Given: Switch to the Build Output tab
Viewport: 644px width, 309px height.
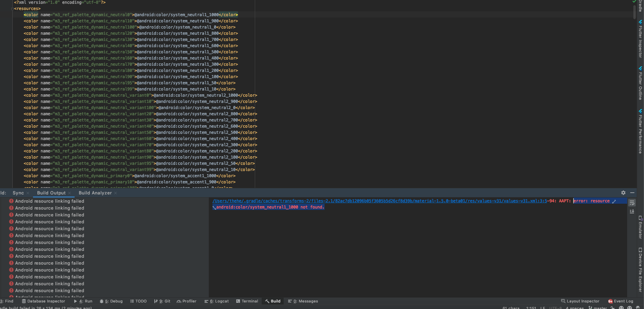Looking at the screenshot, I should [x=51, y=193].
